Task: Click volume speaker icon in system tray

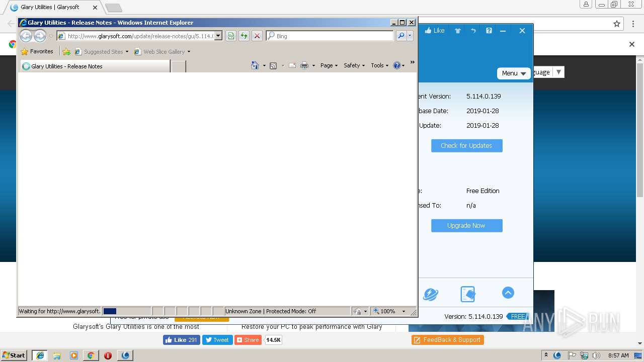Action: [596, 355]
